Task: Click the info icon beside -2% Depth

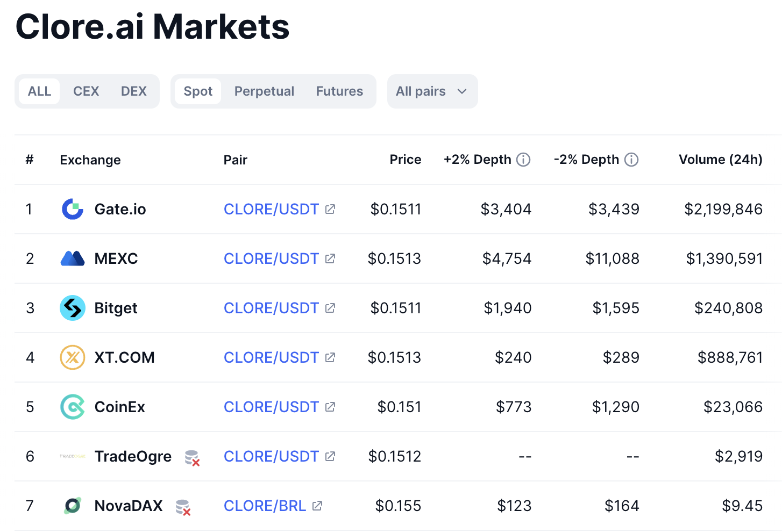Action: coord(632,159)
